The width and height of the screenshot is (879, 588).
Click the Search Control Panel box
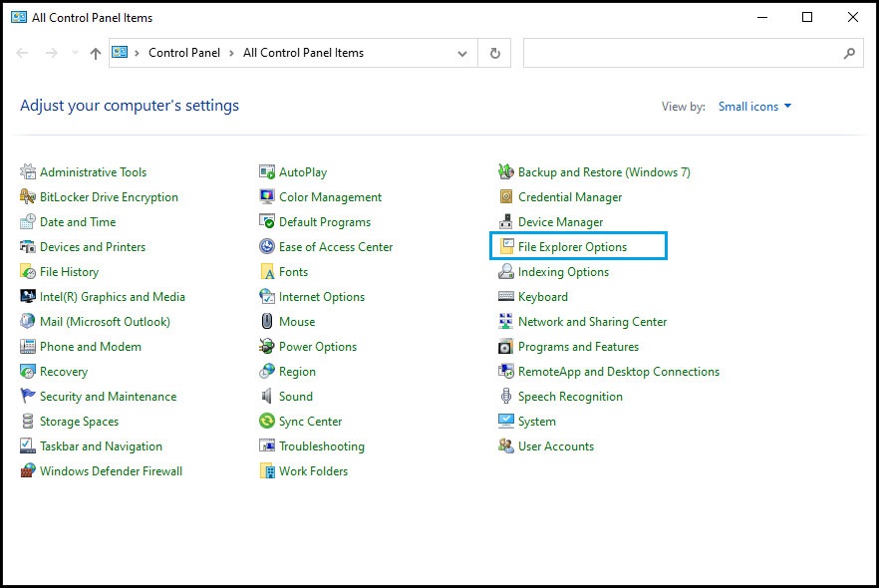click(693, 53)
